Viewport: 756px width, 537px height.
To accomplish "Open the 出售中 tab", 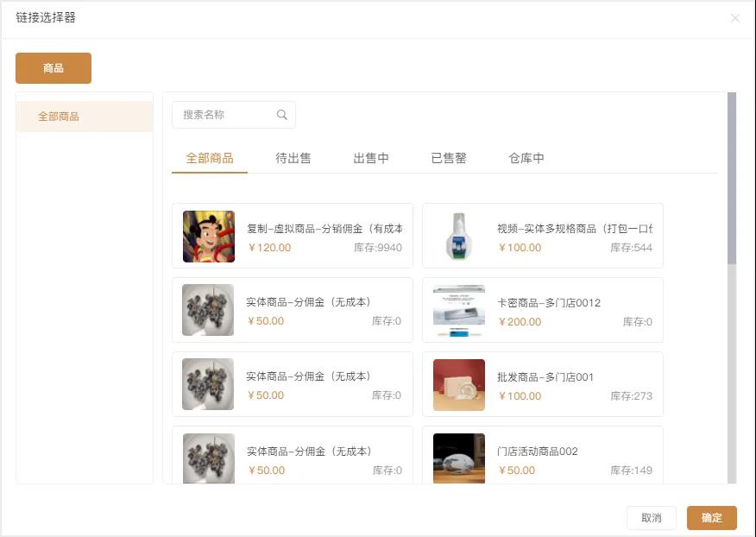I will [x=371, y=158].
